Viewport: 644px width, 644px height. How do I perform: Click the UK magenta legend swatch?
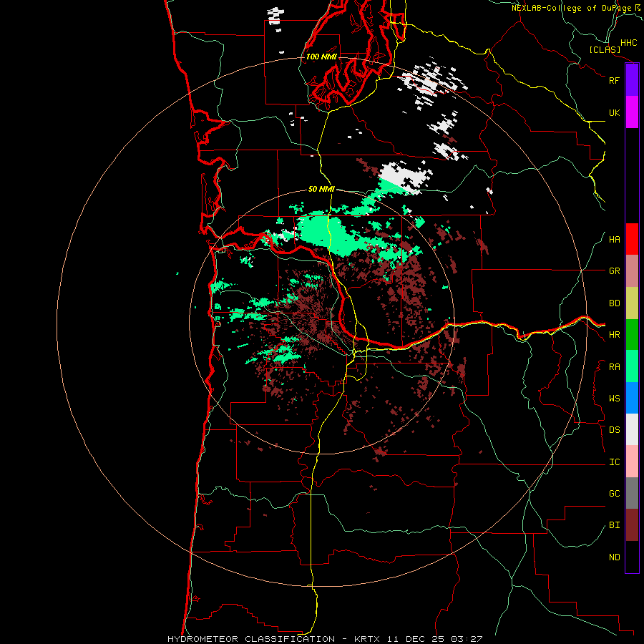coord(632,112)
